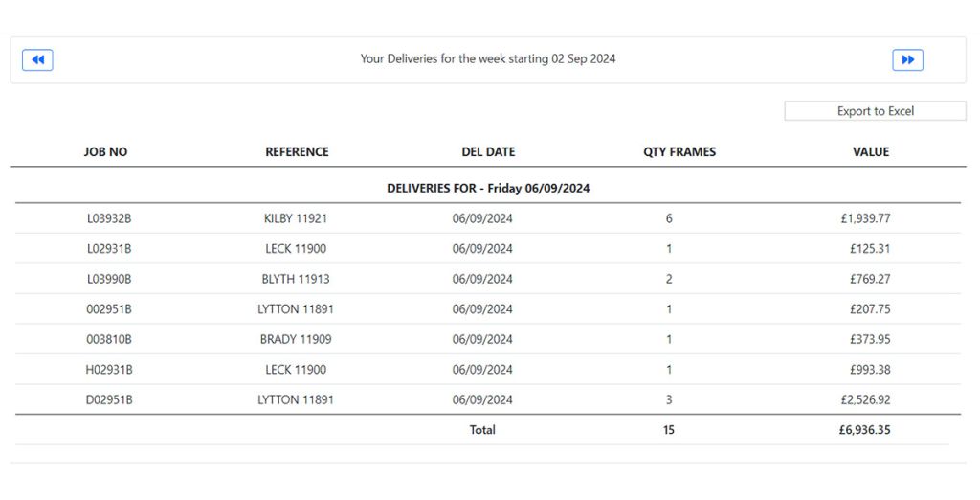Select the value £373.95
The width and height of the screenshot is (980, 500).
(x=870, y=339)
